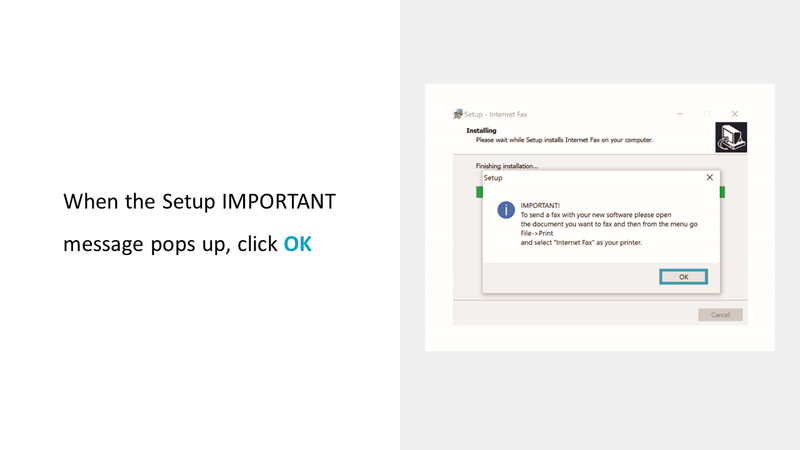The image size is (800, 450).
Task: Click the OK button in Setup dialog
Action: (x=683, y=276)
